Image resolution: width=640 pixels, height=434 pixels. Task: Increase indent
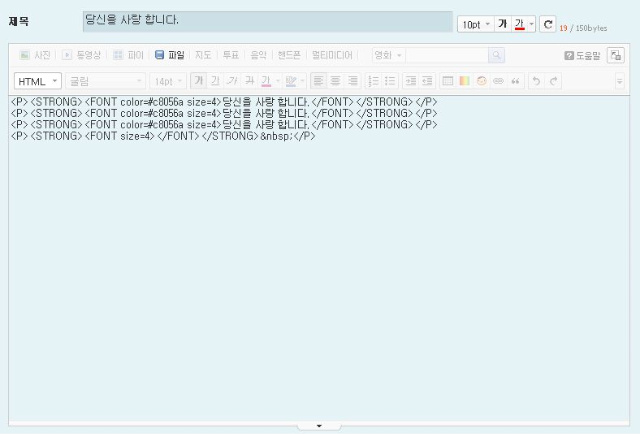[x=411, y=81]
